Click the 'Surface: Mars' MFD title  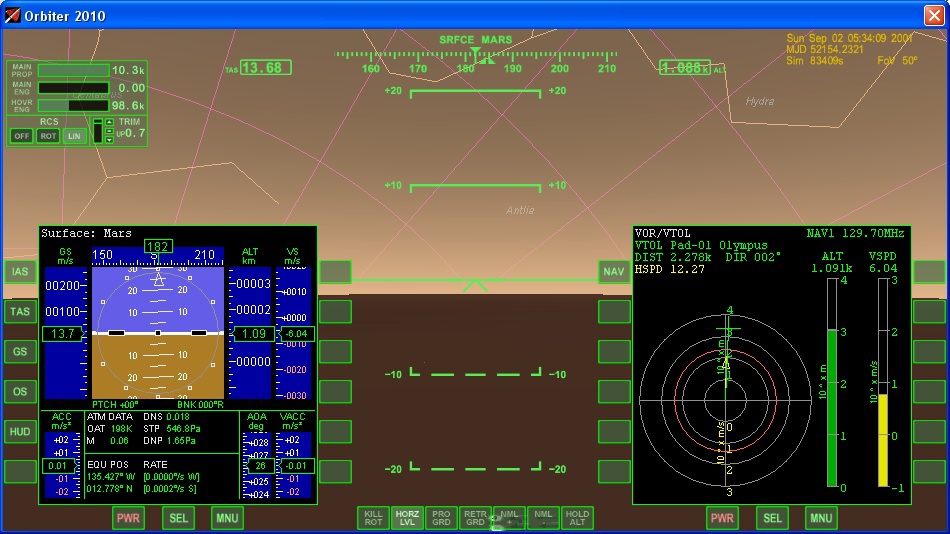(86, 233)
